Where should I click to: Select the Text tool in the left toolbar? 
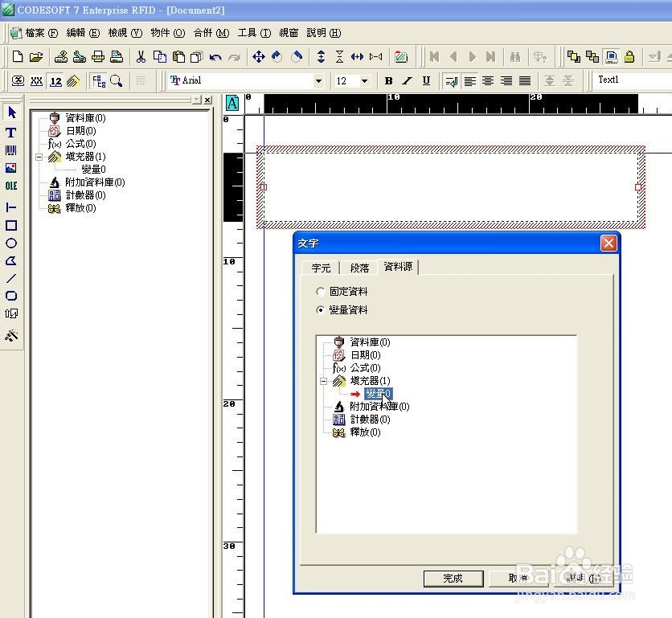[11, 133]
